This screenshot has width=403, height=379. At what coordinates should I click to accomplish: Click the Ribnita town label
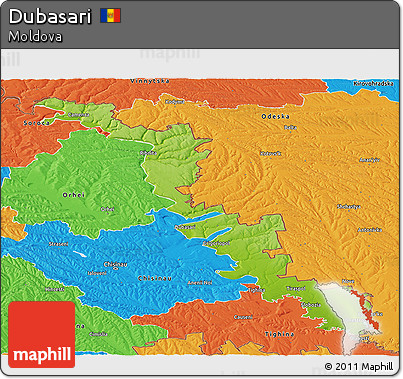coord(148,153)
